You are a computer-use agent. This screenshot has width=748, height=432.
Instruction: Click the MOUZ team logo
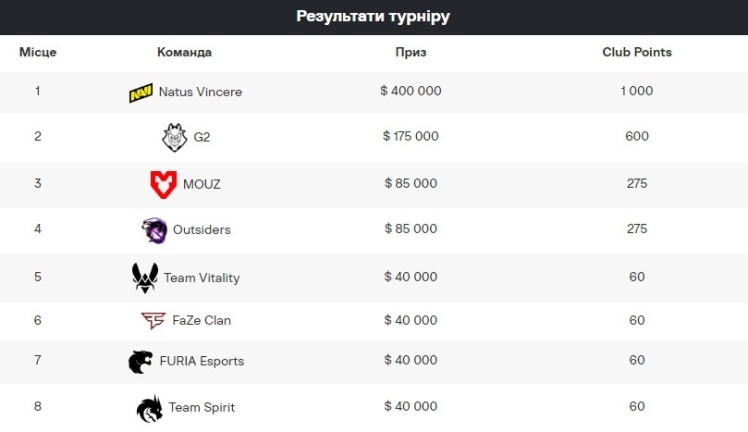(x=162, y=184)
